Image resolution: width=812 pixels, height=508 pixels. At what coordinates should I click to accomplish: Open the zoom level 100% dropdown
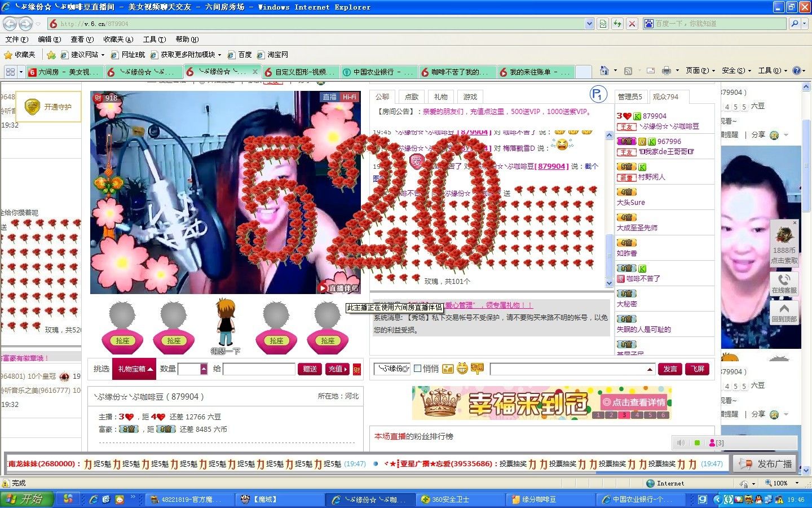pyautogui.click(x=797, y=483)
